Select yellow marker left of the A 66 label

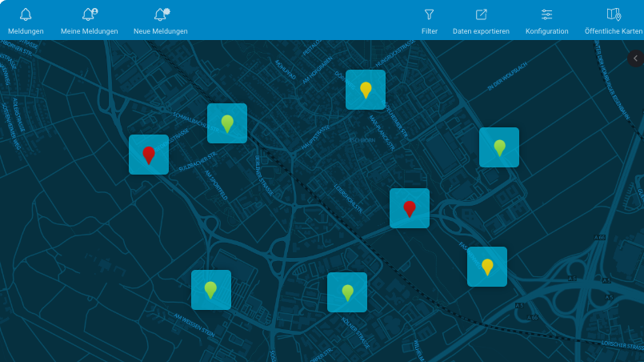487,267
